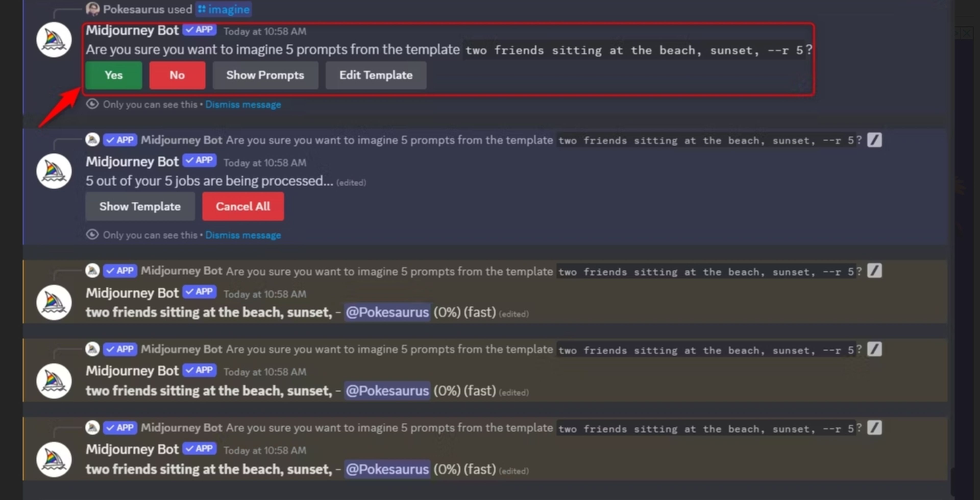Screen dimensions: 980x500
Task: Click Midjourney avatar on last beach prompt message
Action: [x=54, y=460]
